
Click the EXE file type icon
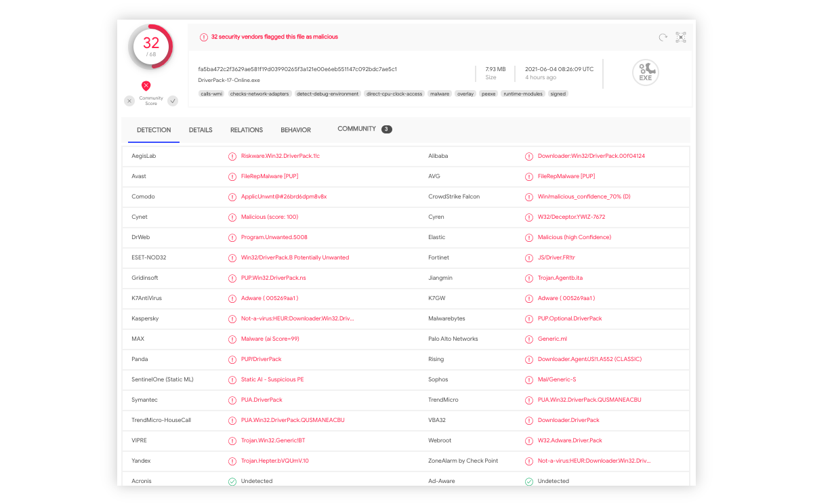click(645, 72)
